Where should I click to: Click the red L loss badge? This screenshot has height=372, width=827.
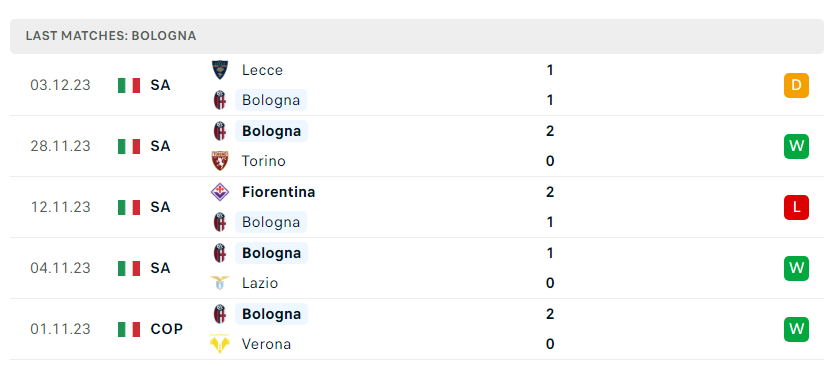pyautogui.click(x=796, y=207)
